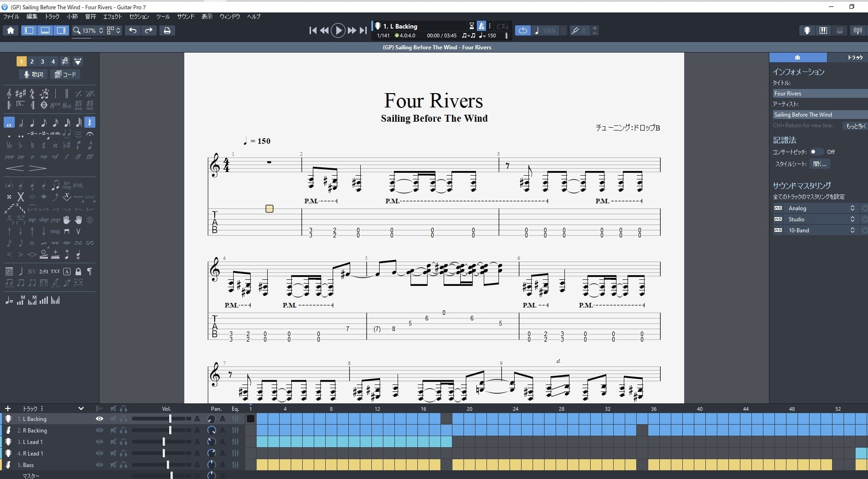The image size is (868, 479).
Task: Open keyboard view icon
Action: (x=823, y=30)
